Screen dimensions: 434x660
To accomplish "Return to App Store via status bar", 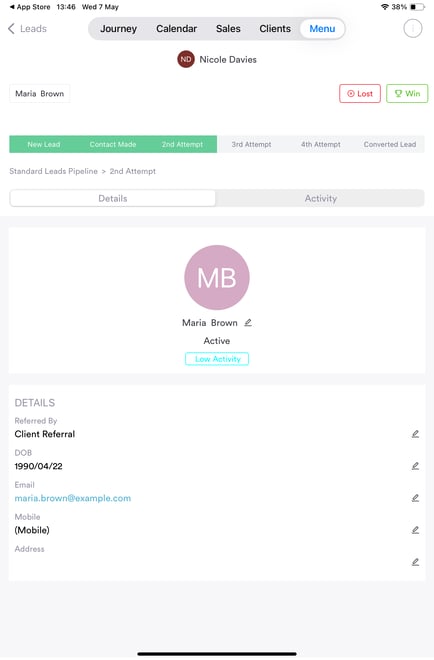I will pyautogui.click(x=29, y=7).
